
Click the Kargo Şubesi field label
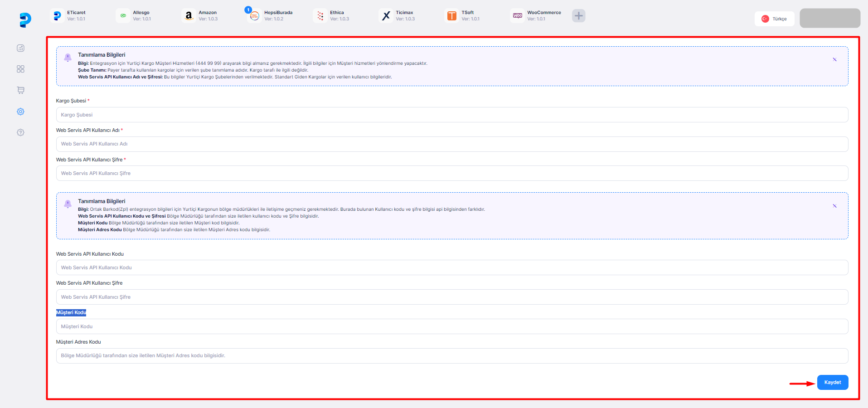click(71, 101)
